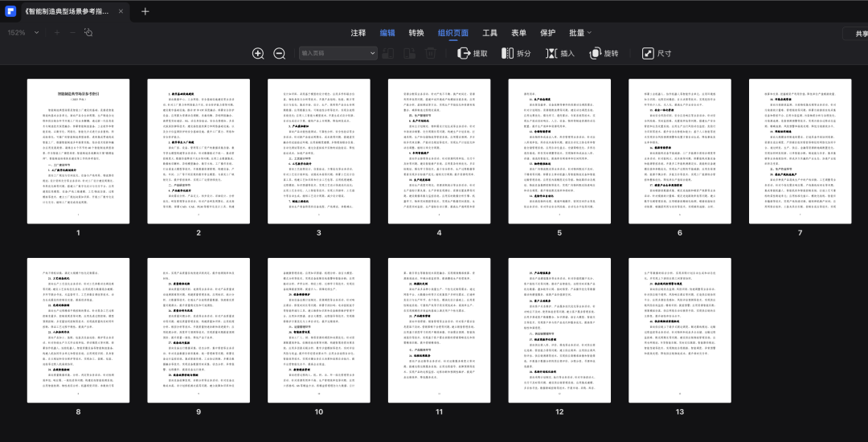
Task: Click the dimmed zoom plus icon
Action: point(57,33)
